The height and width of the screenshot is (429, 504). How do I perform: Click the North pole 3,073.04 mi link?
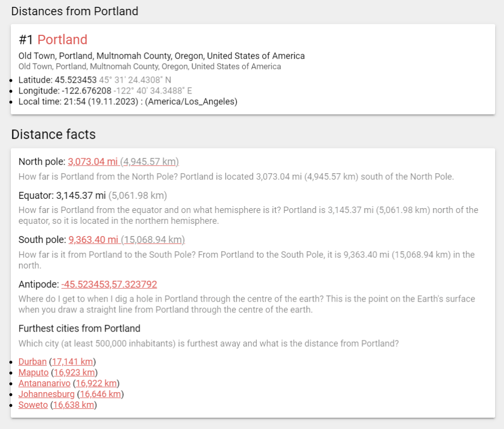[x=93, y=162]
